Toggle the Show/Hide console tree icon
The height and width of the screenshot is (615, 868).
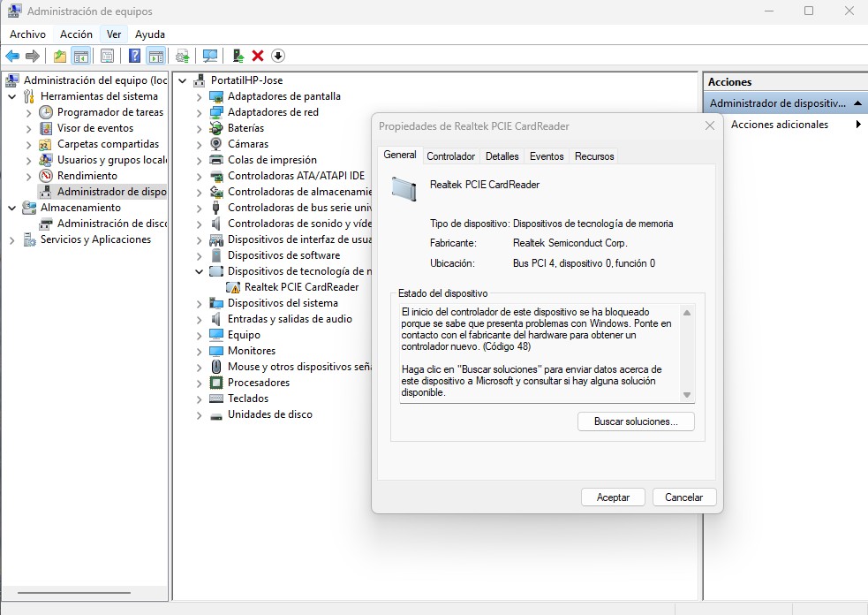point(81,56)
